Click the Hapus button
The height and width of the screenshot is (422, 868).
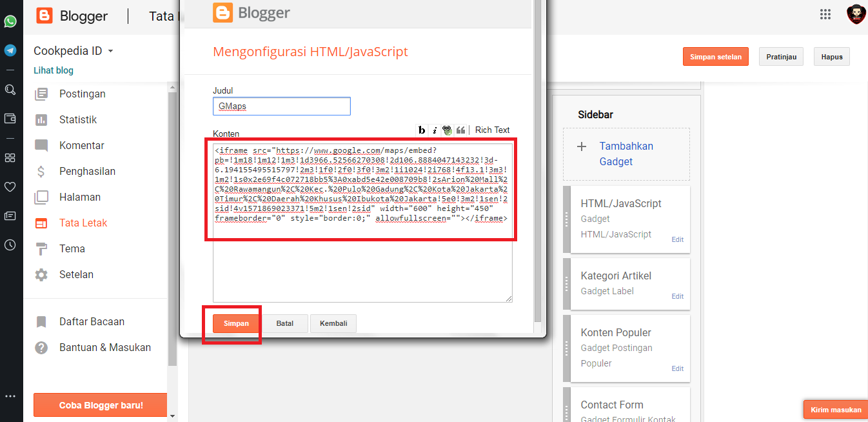point(832,57)
